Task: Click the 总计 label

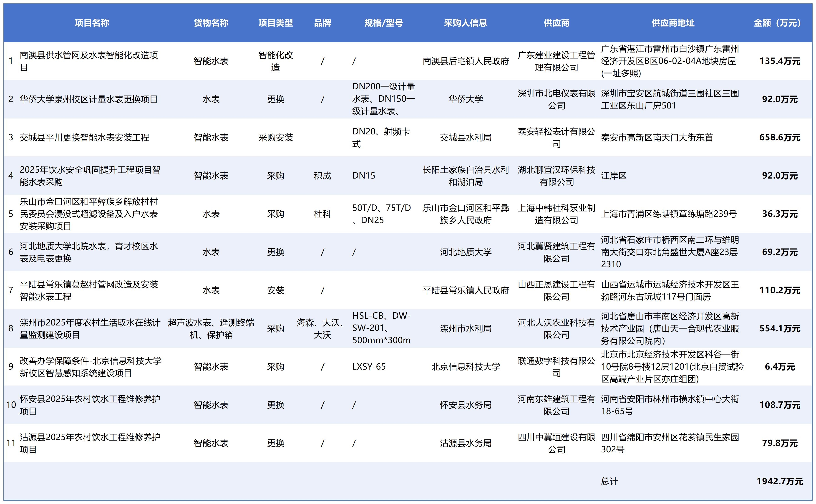Action: 609,481
